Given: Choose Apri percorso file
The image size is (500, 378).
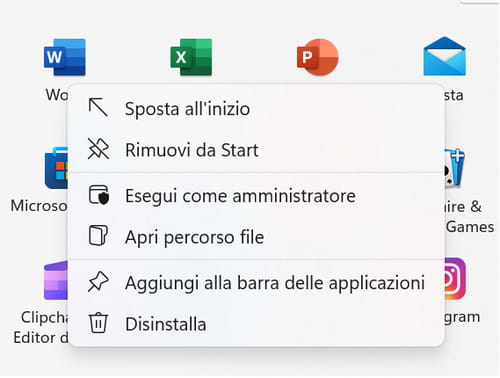Looking at the screenshot, I should (256, 237).
